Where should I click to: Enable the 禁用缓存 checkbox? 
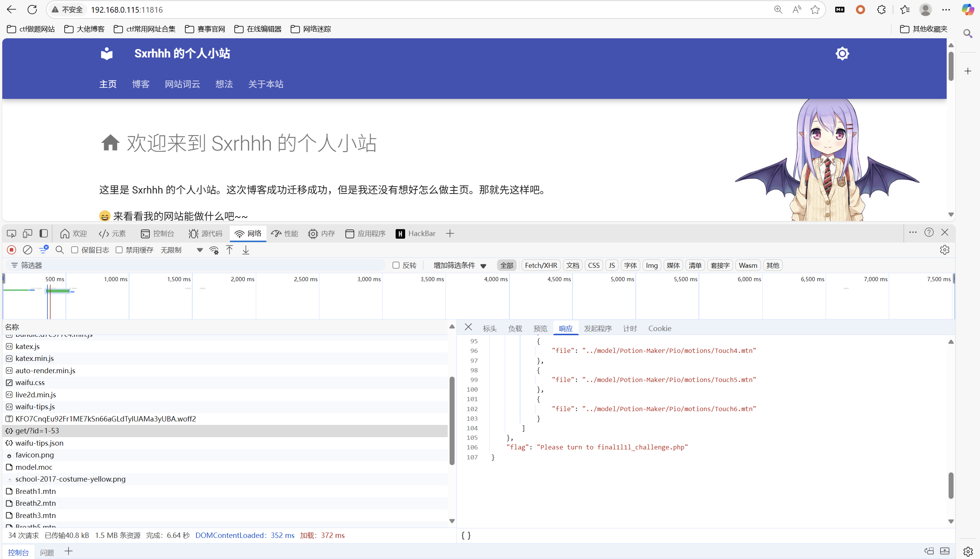click(x=119, y=250)
